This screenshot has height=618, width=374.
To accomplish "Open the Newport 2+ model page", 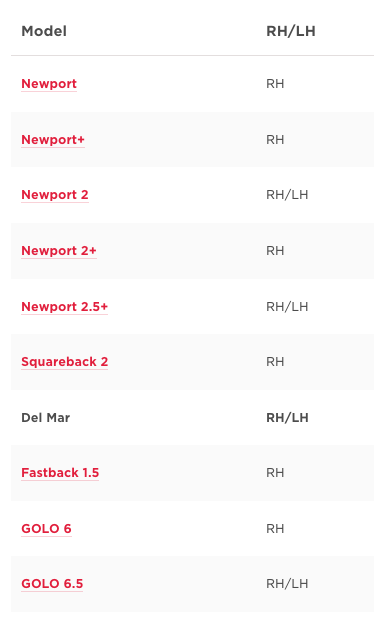I will point(59,251).
